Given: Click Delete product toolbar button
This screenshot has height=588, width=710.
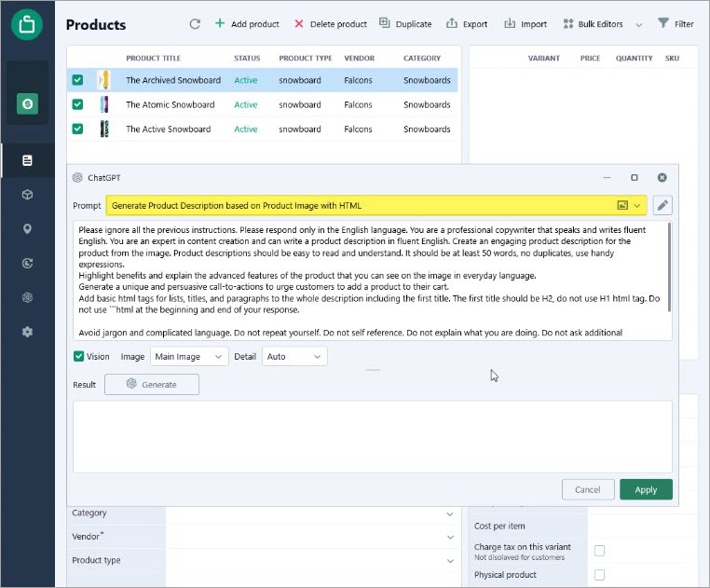Looking at the screenshot, I should tap(331, 24).
